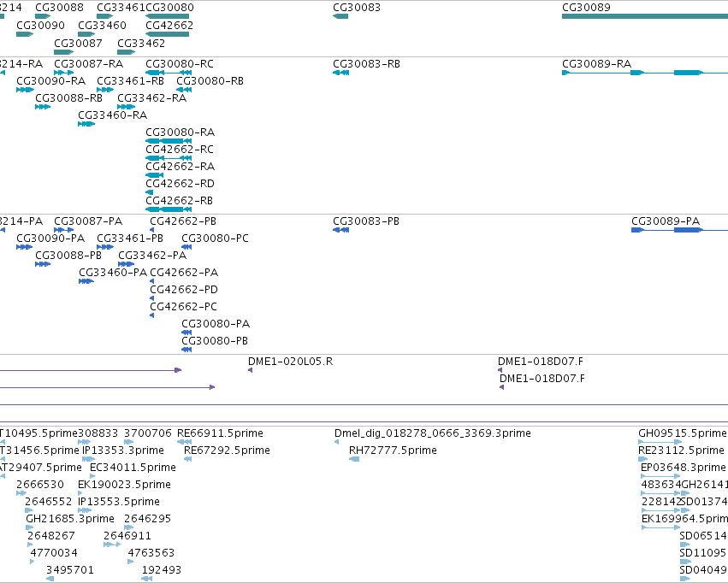Click Dmel_dig_018278_0666_3369.3prime label
This screenshot has width=728, height=583.
click(x=432, y=433)
